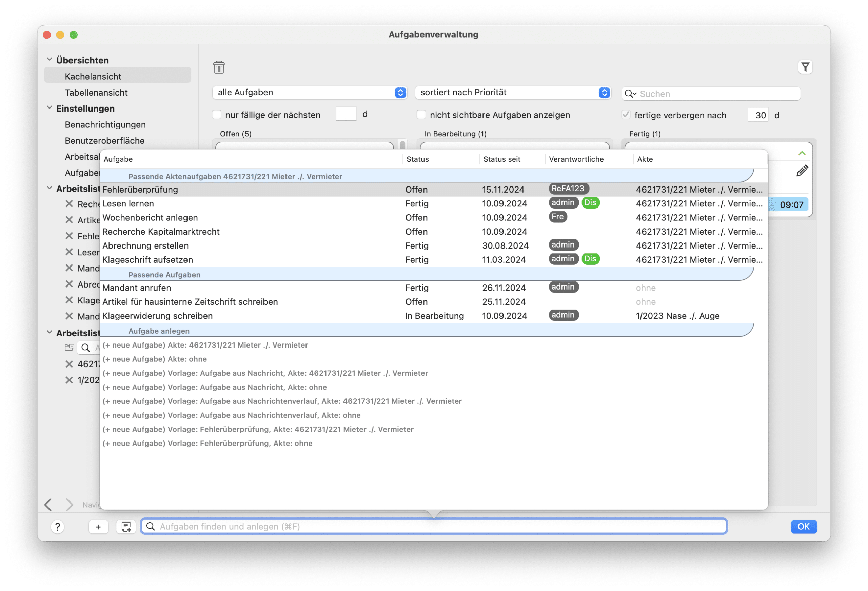Switch to Tabellenansicht
This screenshot has height=591, width=868.
[96, 92]
